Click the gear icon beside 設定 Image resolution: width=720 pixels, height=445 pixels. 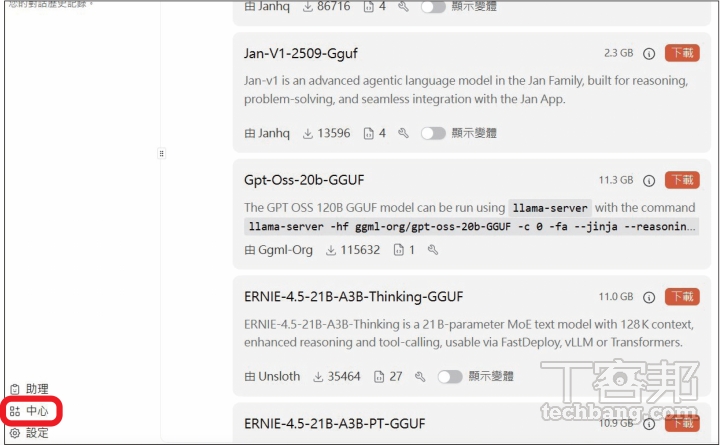point(15,433)
